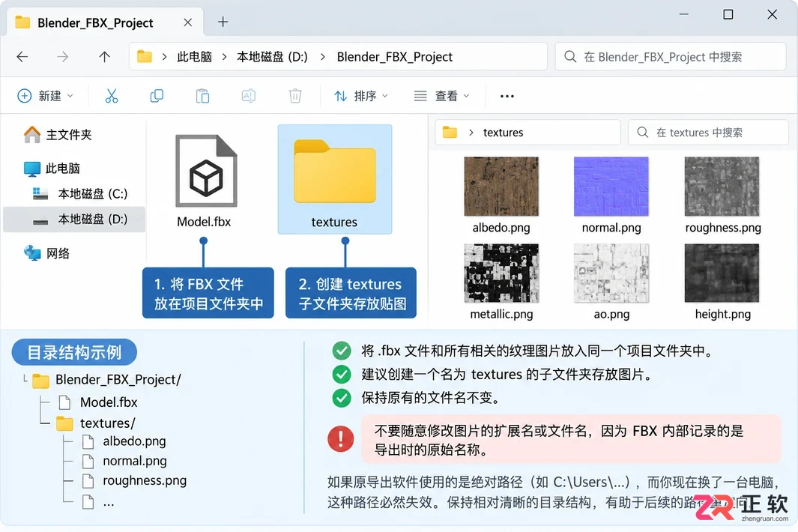Click the Forward navigation arrow
The image size is (798, 532).
coord(63,56)
